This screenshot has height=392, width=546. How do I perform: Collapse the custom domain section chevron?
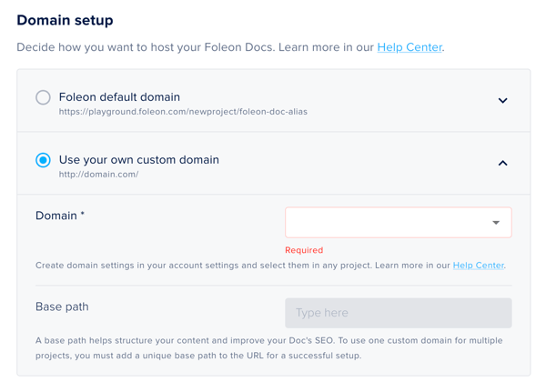coord(502,163)
